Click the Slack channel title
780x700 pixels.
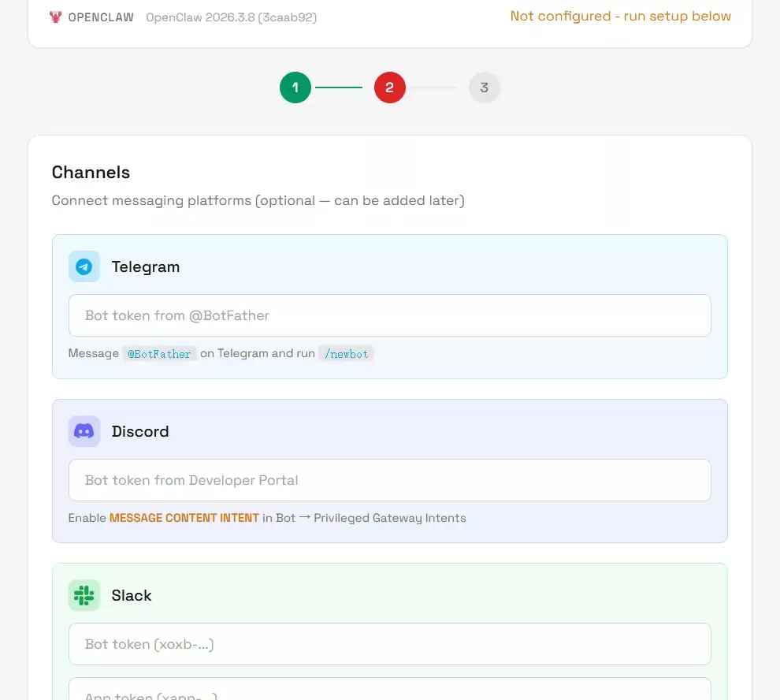(132, 595)
